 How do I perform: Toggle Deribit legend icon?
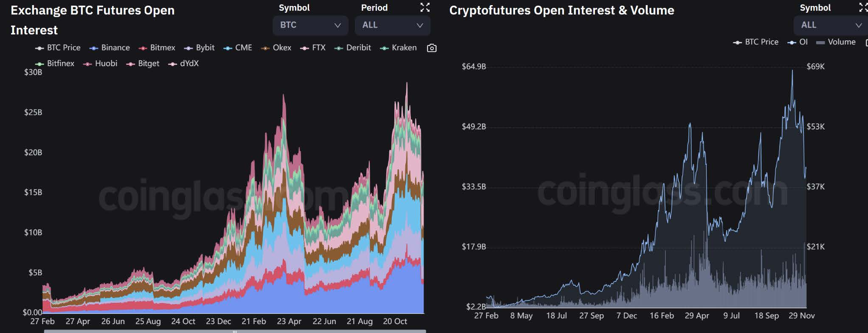point(339,48)
